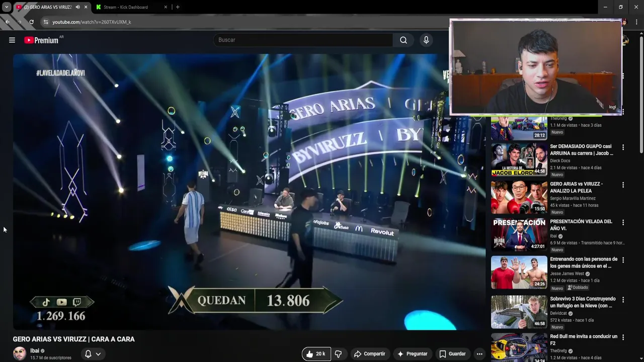The height and width of the screenshot is (362, 644).
Task: Open title Red Bull me invita a conducir
Action: pyautogui.click(x=584, y=340)
